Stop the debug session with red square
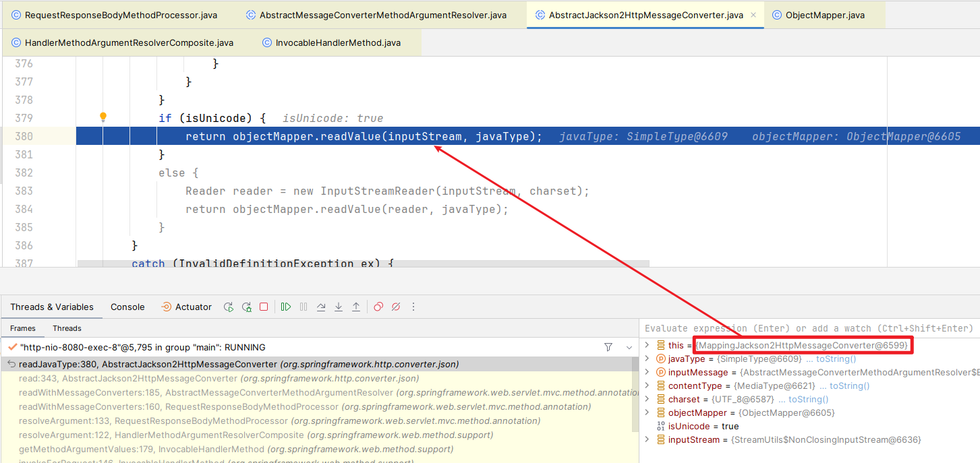Viewport: 980px width, 463px height. pos(264,307)
